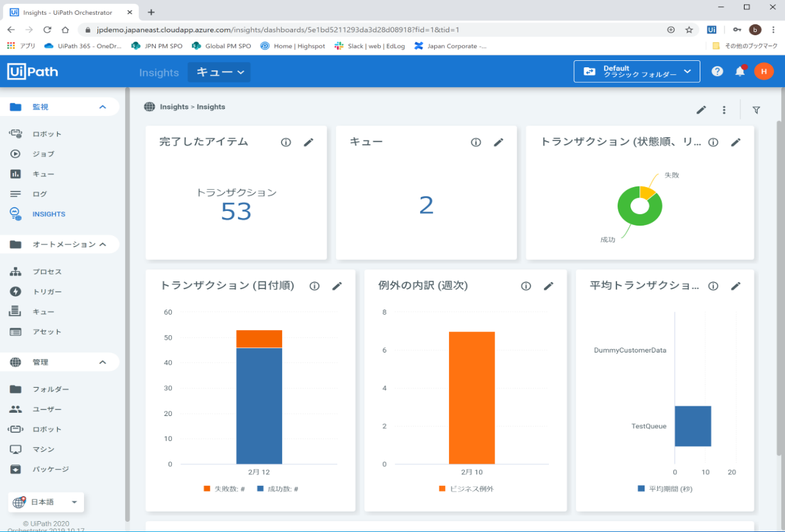
Task: Edit the トランザクション (日付順) tile
Action: click(337, 286)
